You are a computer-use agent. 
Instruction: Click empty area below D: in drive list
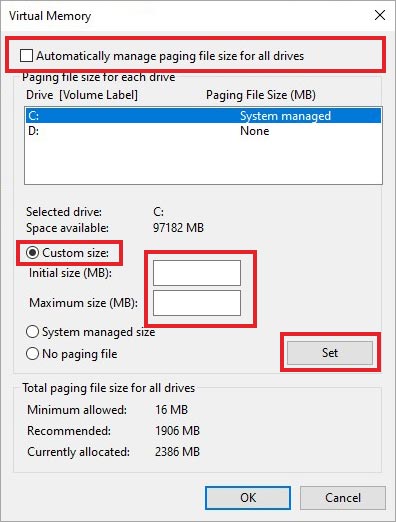(203, 161)
